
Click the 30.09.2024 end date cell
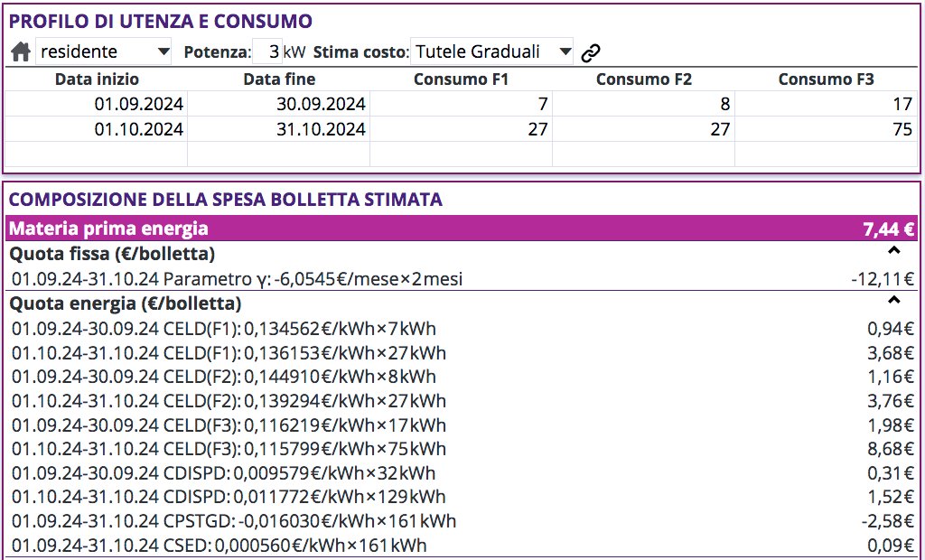click(x=279, y=105)
